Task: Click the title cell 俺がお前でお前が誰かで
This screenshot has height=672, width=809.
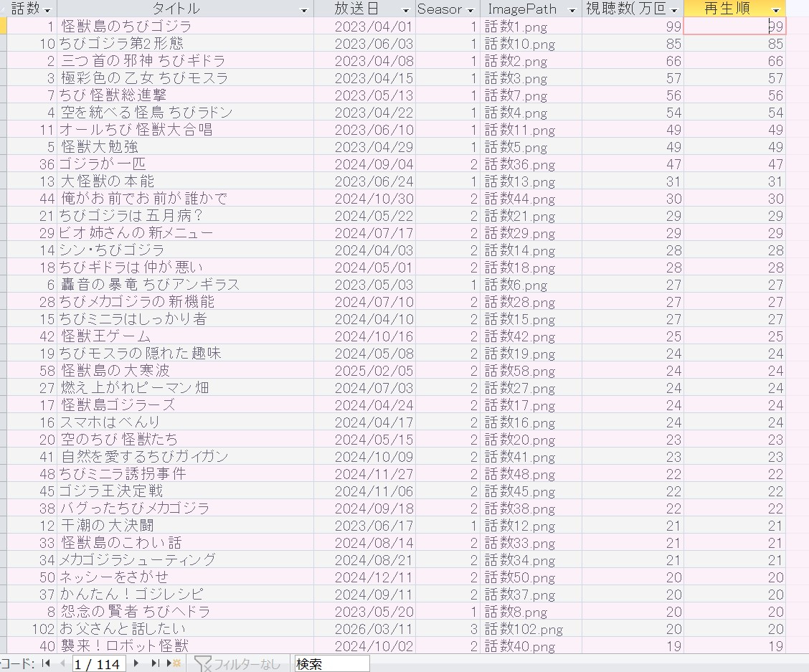Action: point(185,198)
